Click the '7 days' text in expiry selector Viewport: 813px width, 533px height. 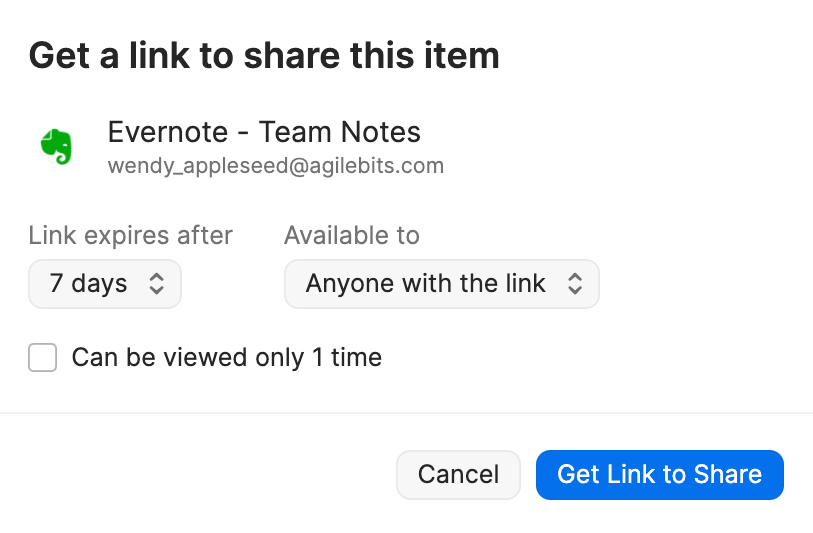pyautogui.click(x=88, y=284)
